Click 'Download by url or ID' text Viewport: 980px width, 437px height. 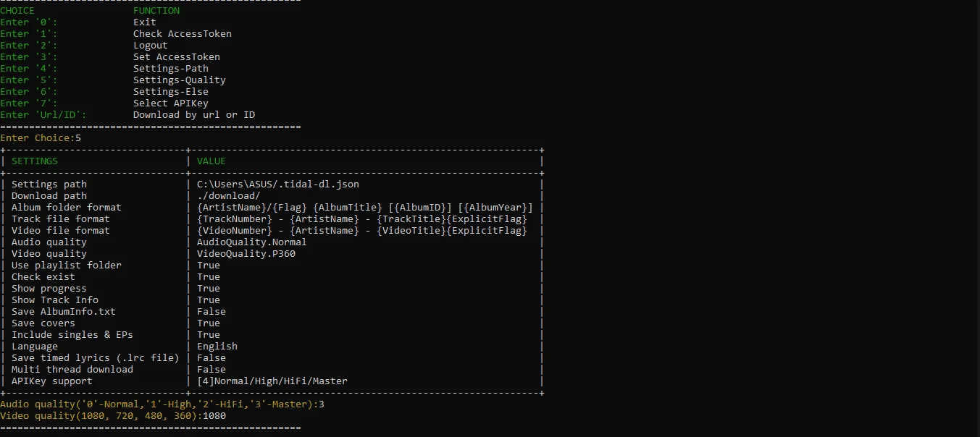pyautogui.click(x=194, y=115)
